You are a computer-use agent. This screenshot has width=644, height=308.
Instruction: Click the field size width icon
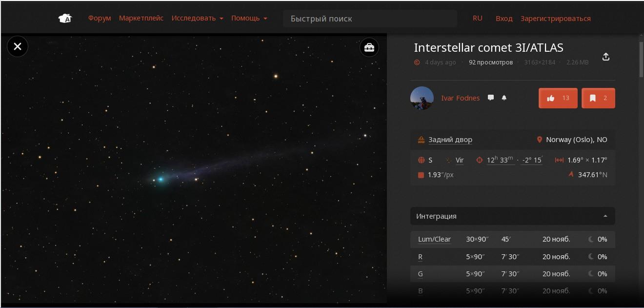(x=559, y=160)
